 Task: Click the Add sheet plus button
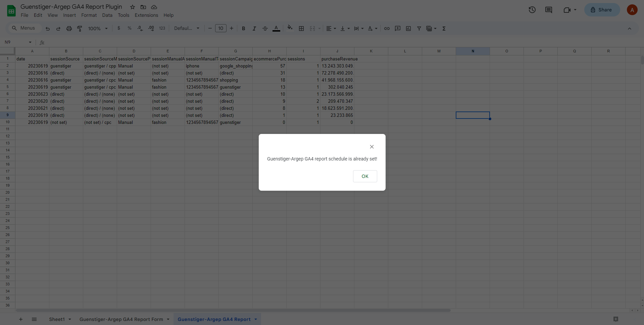pos(21,319)
